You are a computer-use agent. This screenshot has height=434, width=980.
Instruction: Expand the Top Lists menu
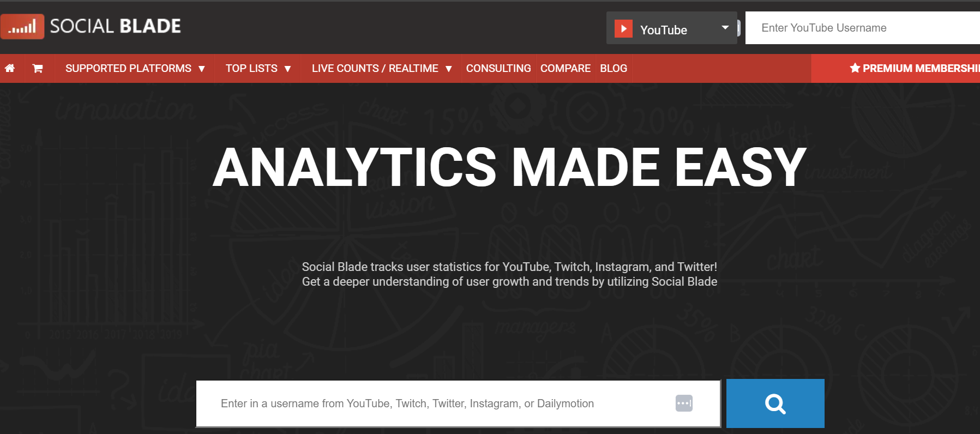click(258, 68)
